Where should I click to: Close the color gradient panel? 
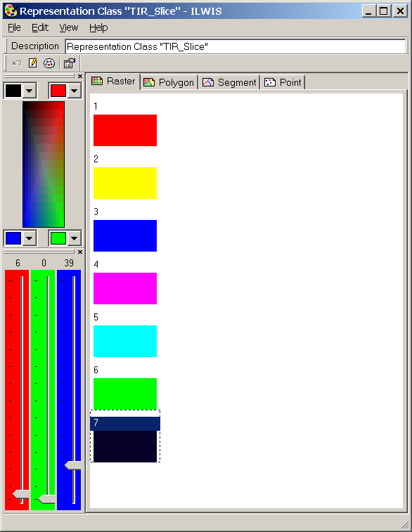click(x=80, y=77)
